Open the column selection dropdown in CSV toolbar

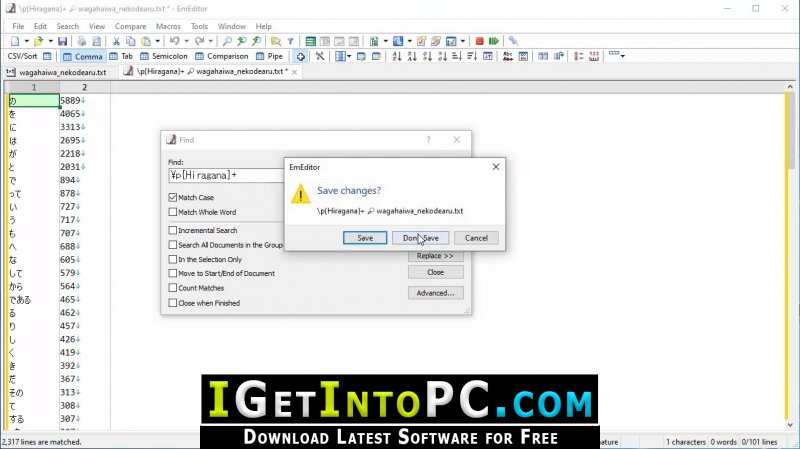click(349, 56)
